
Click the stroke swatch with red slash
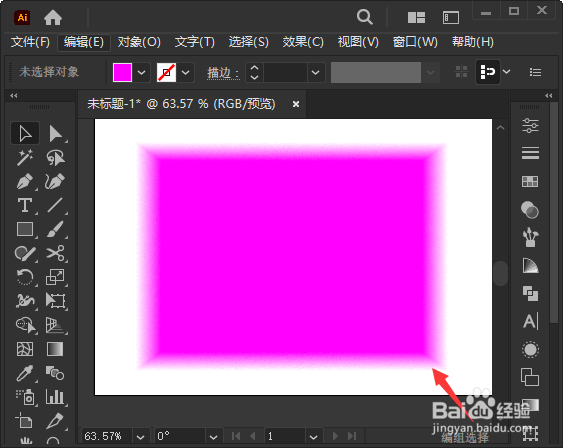tap(167, 73)
